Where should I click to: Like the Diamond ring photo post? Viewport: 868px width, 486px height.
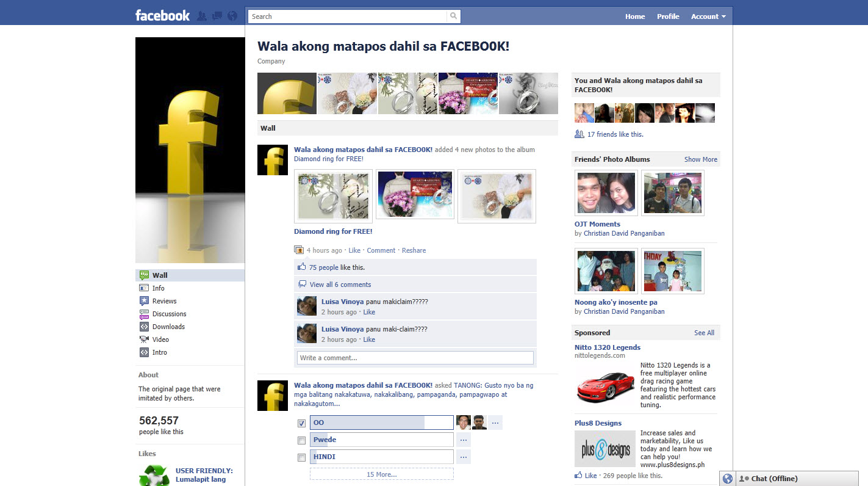tap(354, 250)
